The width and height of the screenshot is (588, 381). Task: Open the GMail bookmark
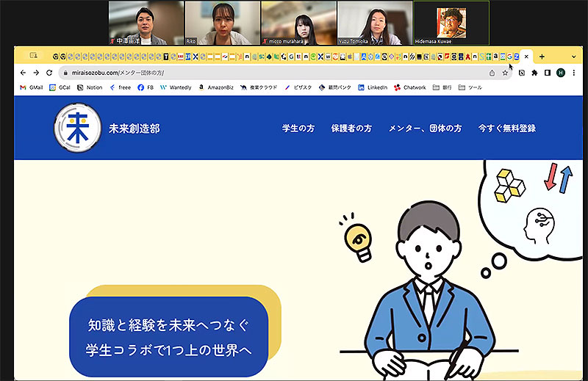[32, 87]
